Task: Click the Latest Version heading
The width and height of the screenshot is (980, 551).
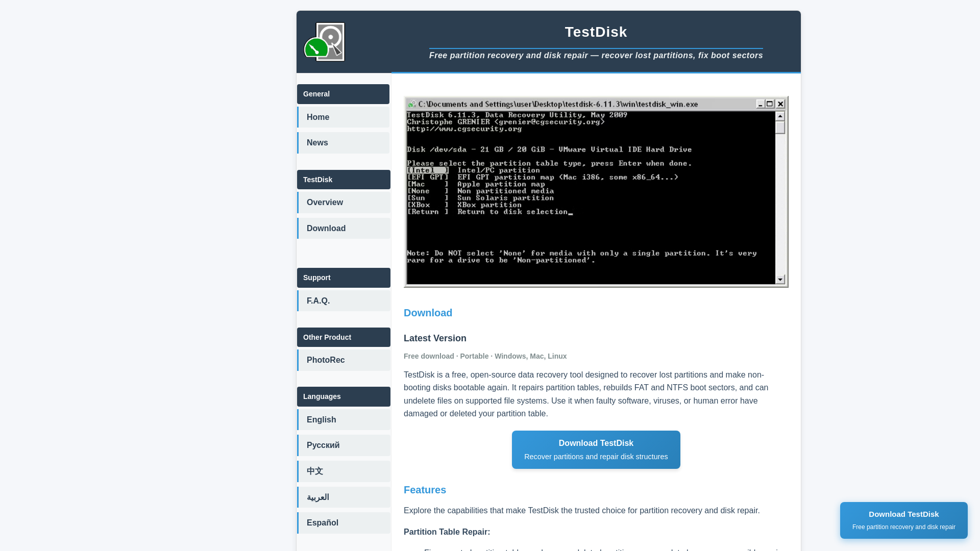Action: 435,338
